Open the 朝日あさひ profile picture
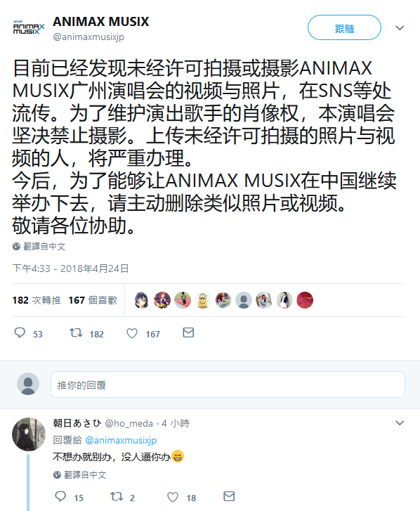 [29, 434]
